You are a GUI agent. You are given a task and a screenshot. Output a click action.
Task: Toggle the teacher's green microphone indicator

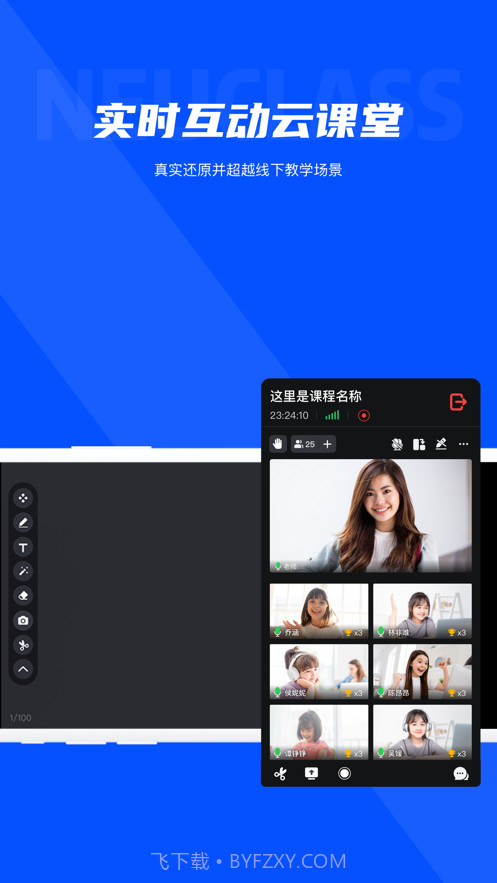277,566
